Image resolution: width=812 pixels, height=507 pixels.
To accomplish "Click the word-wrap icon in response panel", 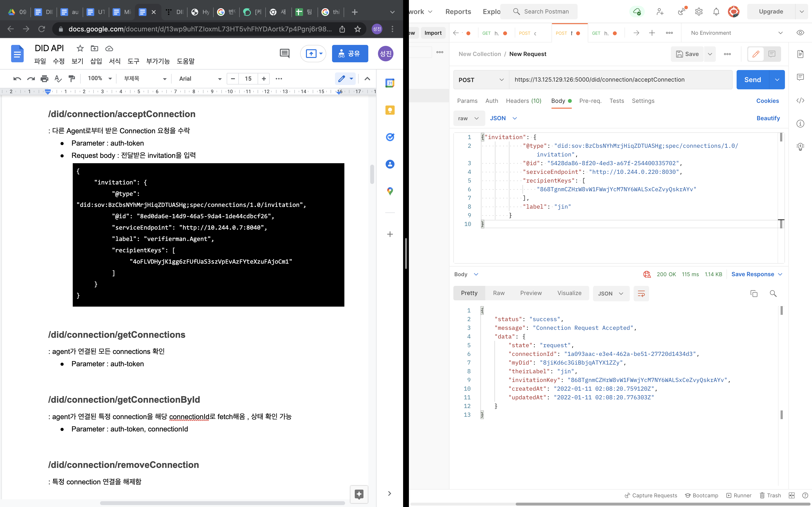I will click(641, 293).
